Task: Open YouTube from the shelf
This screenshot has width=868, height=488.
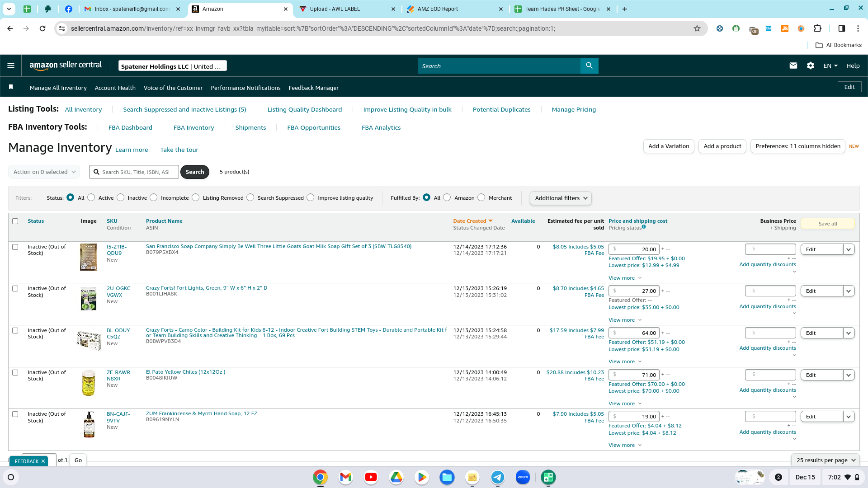Action: (x=371, y=477)
